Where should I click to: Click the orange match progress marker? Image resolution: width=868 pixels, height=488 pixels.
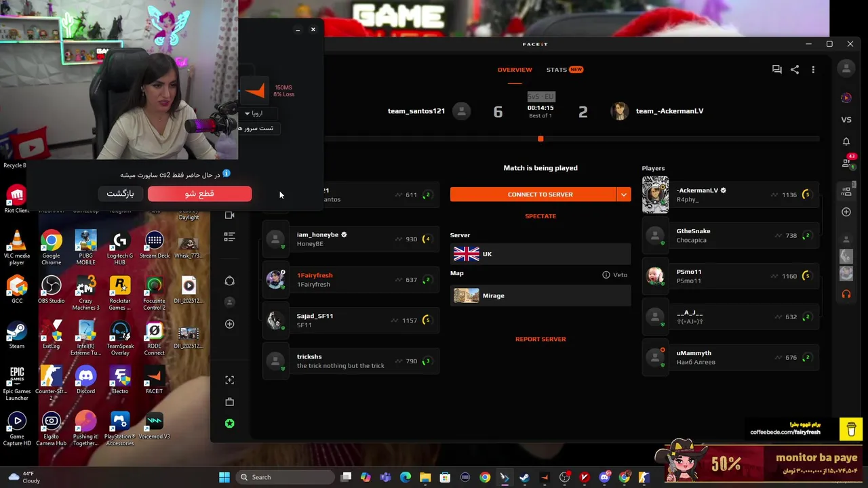[540, 139]
